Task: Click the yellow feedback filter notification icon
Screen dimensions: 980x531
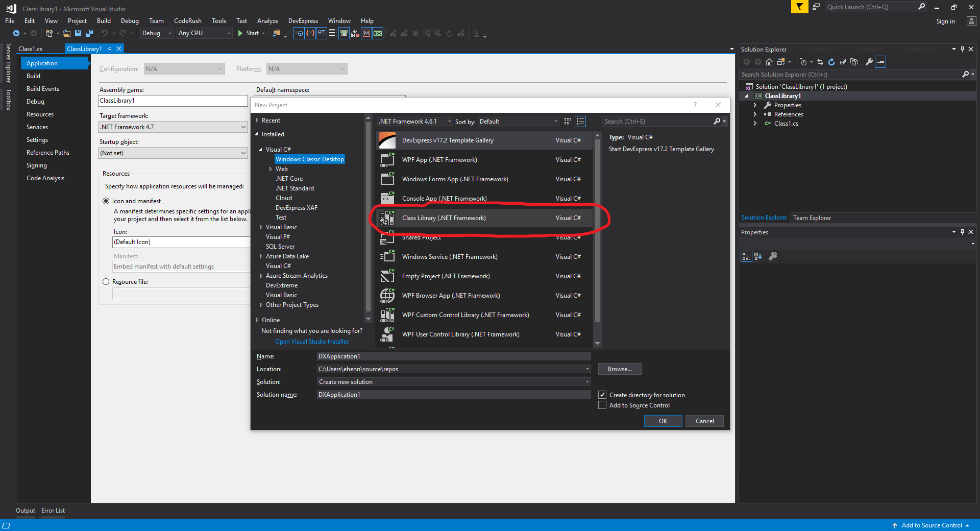Action: [x=799, y=7]
